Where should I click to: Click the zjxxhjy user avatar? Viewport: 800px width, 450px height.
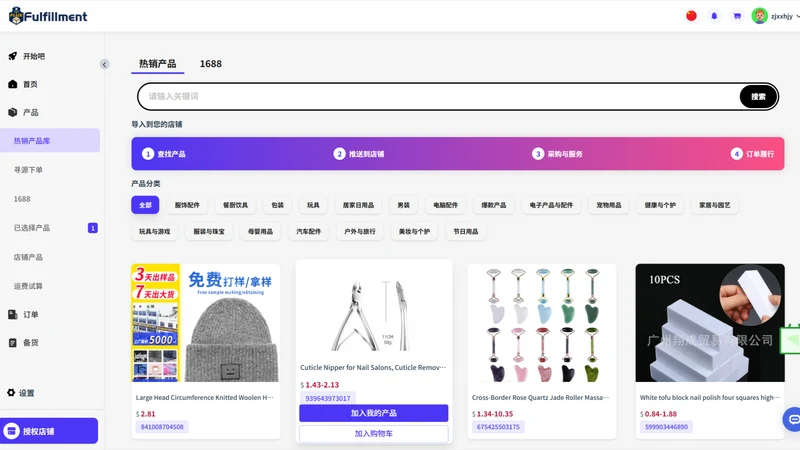point(760,16)
